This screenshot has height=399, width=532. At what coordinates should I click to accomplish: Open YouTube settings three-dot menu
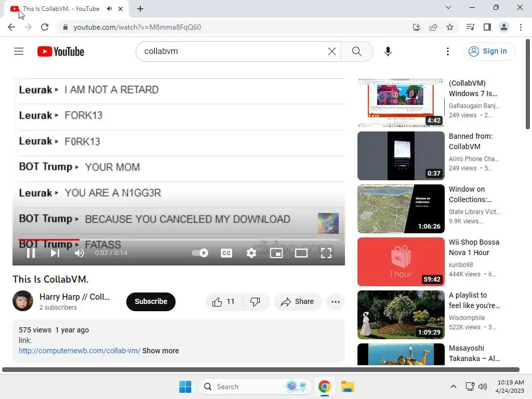(x=447, y=51)
